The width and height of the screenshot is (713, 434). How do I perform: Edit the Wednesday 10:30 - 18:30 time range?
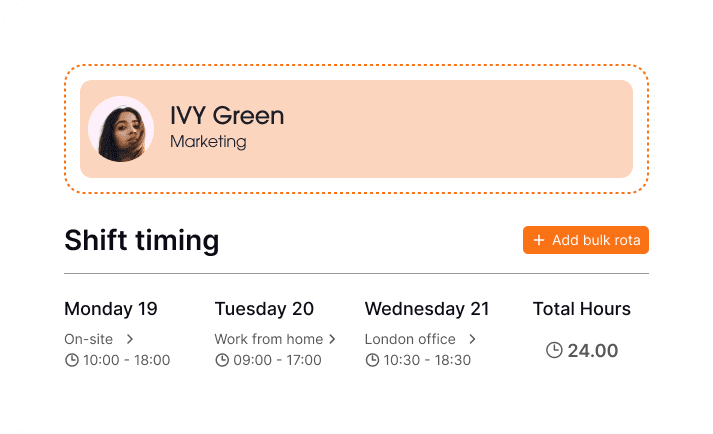coord(427,360)
